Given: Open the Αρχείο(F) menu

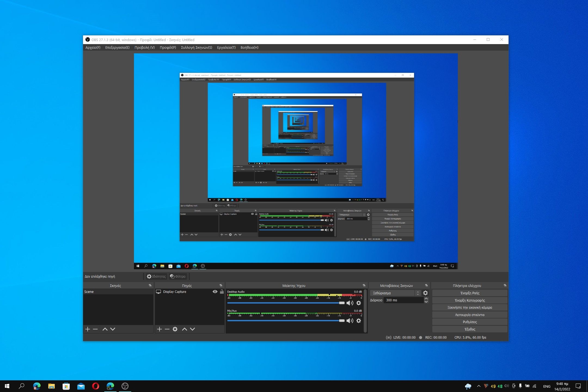Looking at the screenshot, I should click(93, 47).
